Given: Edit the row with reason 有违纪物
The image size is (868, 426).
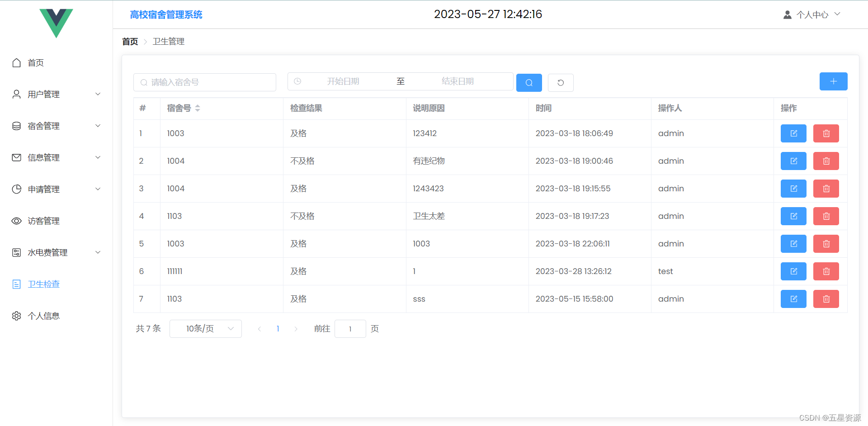Looking at the screenshot, I should (x=793, y=161).
